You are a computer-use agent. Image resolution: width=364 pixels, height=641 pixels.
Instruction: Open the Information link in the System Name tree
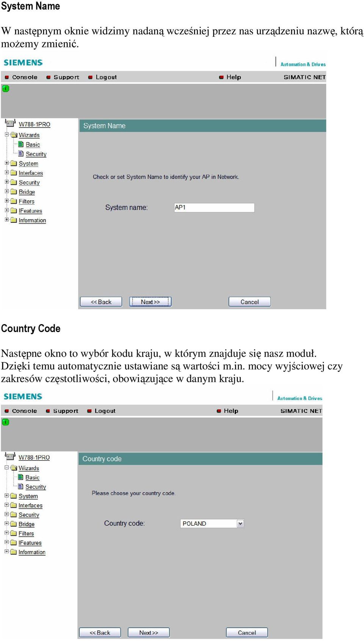32,220
